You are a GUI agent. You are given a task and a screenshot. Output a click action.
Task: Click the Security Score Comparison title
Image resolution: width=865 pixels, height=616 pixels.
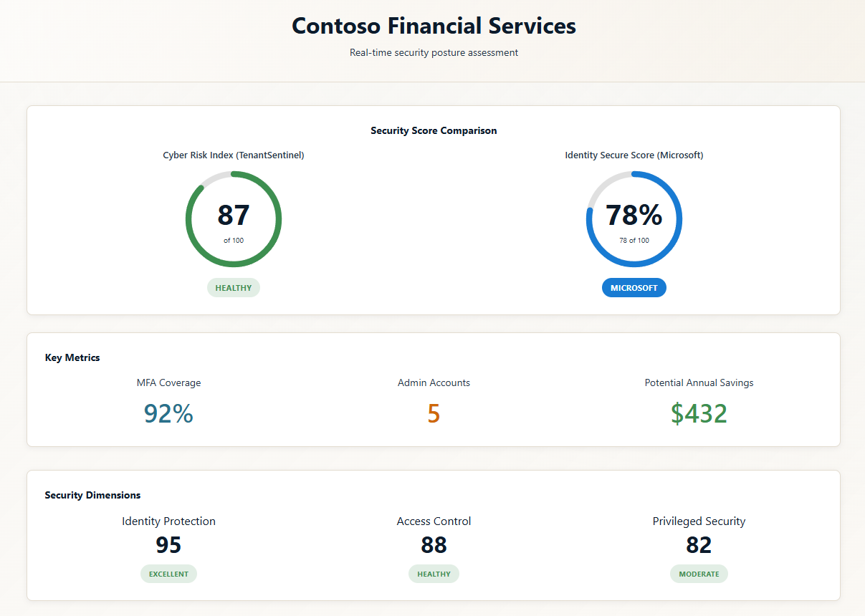[x=434, y=130]
